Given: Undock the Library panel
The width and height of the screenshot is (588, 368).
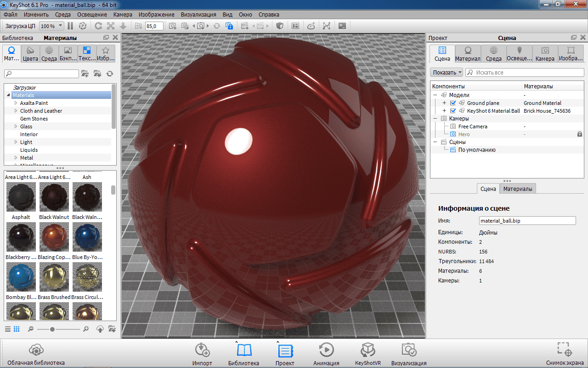Looking at the screenshot, I should pyautogui.click(x=106, y=38).
